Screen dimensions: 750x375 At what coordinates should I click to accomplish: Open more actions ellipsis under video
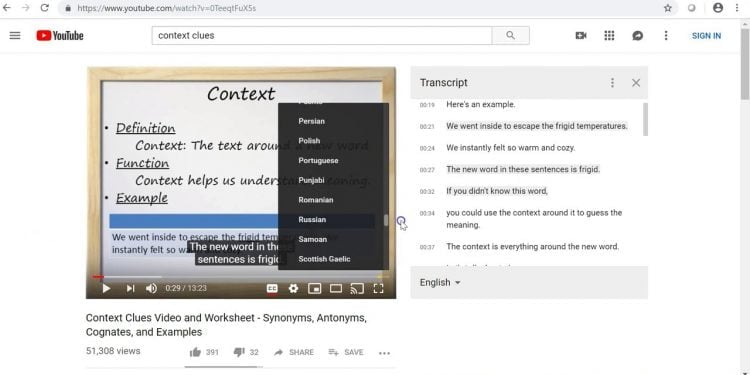385,353
